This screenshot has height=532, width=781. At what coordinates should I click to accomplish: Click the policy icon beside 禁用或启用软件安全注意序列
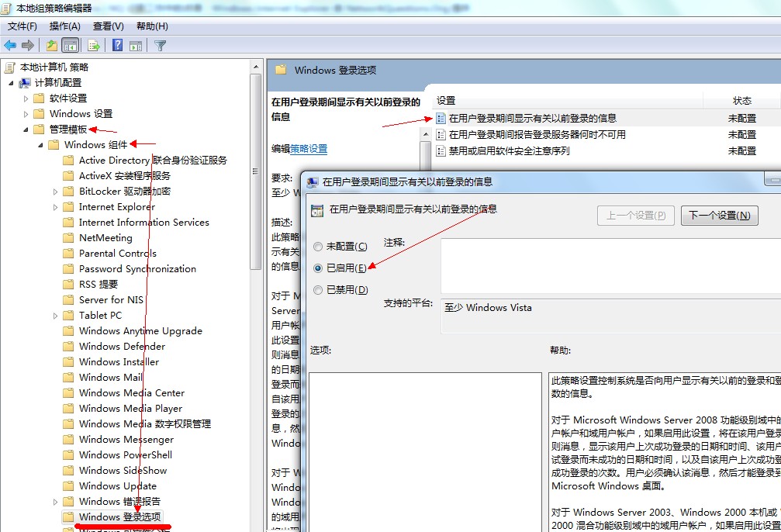[x=441, y=151]
